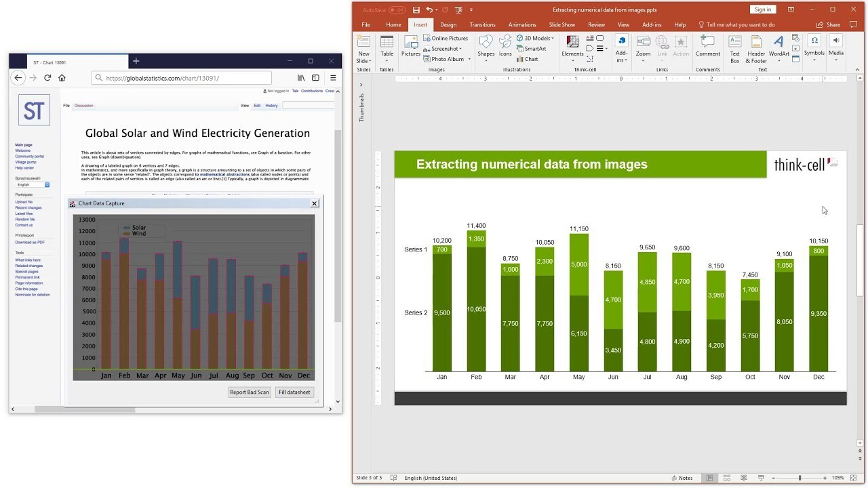
Task: Open the New Slide dropdown
Action: coord(364,57)
